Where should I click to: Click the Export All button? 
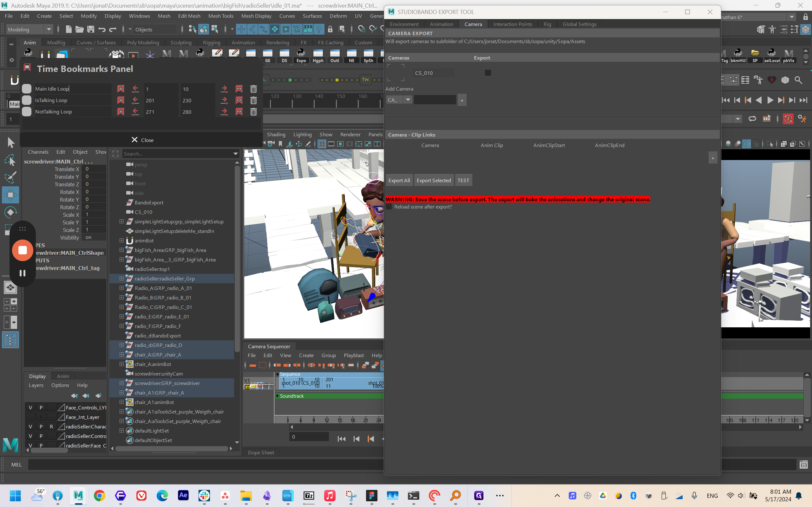(399, 180)
